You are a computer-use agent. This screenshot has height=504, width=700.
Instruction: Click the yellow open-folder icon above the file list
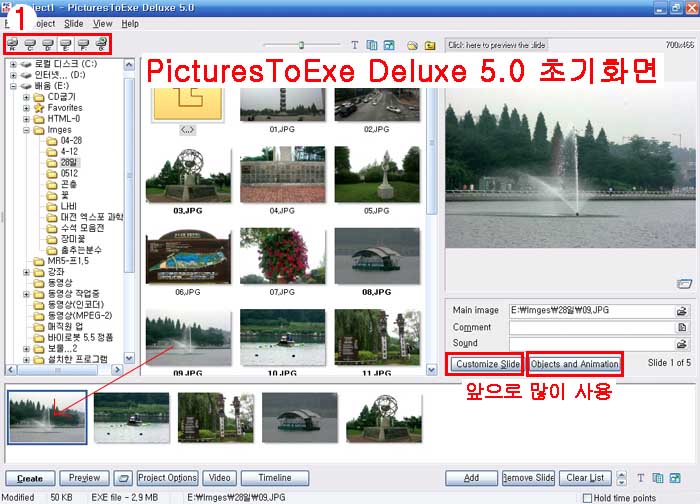(412, 46)
